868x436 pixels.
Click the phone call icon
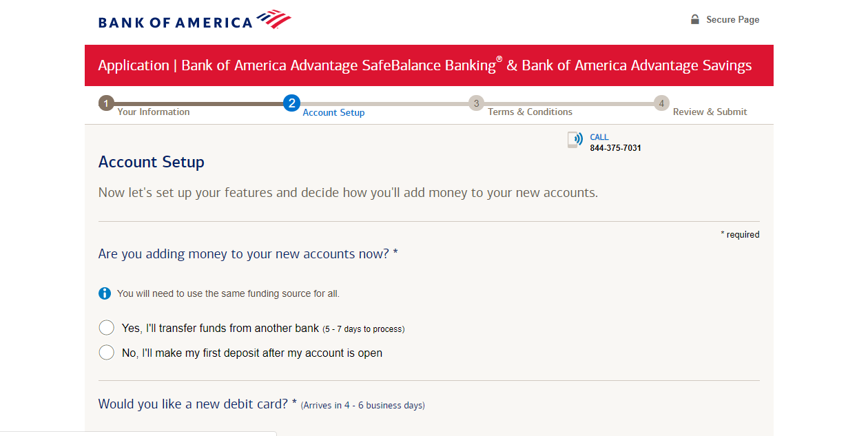[x=575, y=140]
